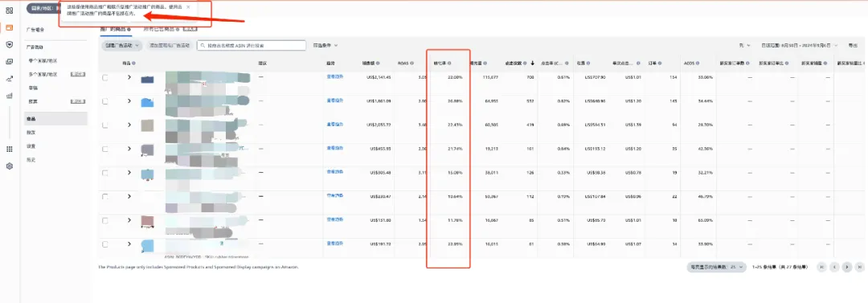Open 预算 in the side menu
Image resolution: width=868 pixels, height=303 pixels.
33,101
